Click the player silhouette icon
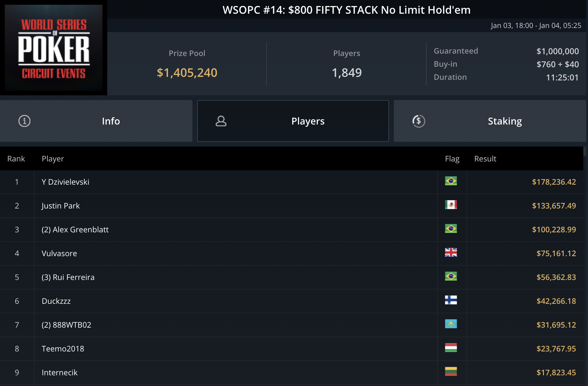The height and width of the screenshot is (386, 588). tap(221, 121)
